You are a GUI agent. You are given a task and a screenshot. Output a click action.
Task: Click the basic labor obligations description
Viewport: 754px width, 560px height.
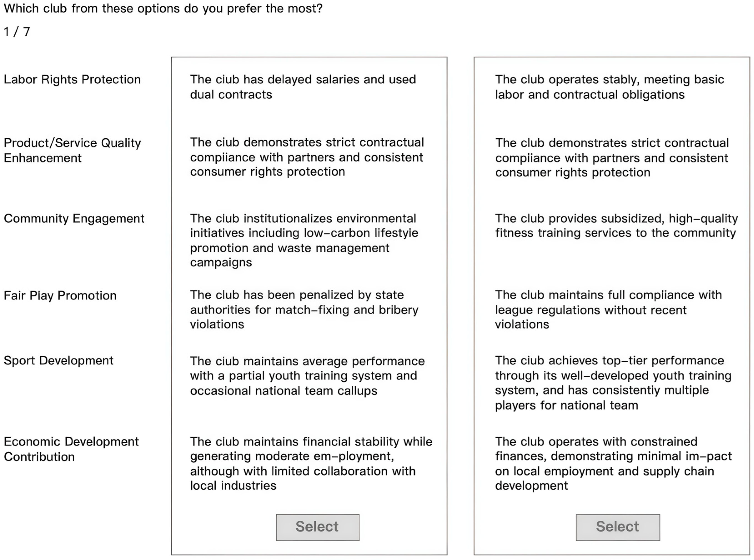609,87
